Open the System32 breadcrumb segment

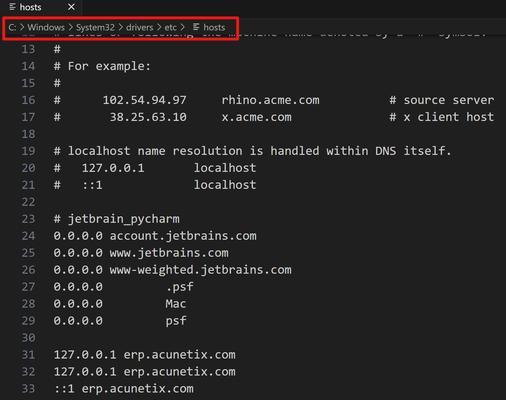[95, 27]
